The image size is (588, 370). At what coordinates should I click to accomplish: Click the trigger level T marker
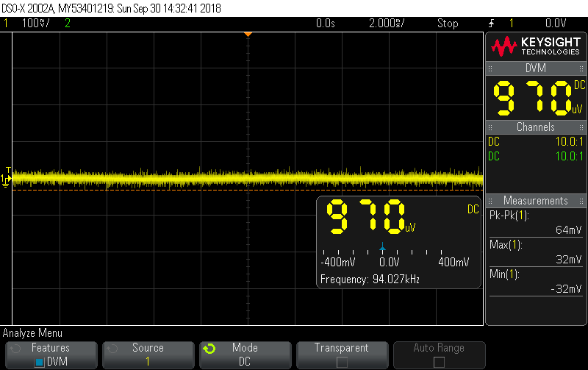coord(8,170)
